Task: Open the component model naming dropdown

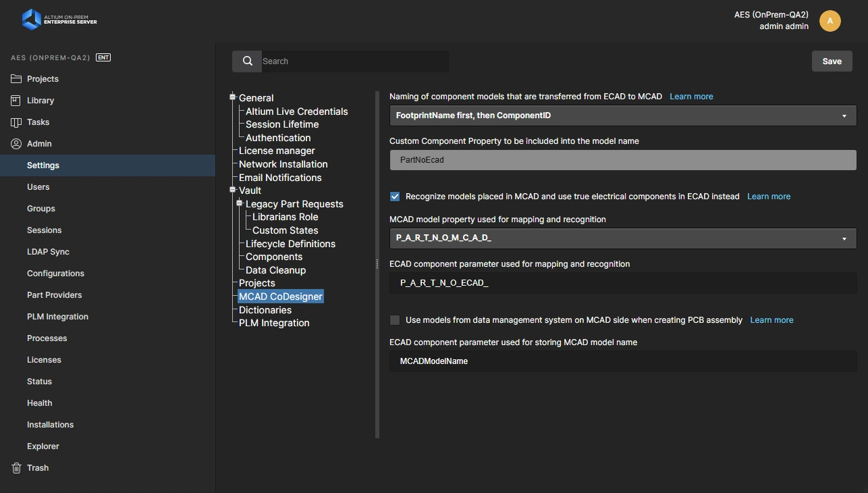Action: [x=622, y=115]
